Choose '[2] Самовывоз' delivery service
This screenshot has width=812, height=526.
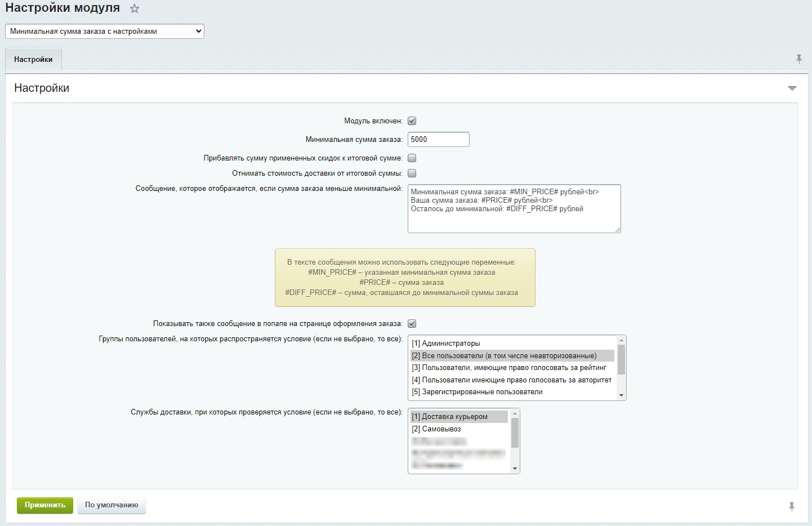(x=436, y=429)
